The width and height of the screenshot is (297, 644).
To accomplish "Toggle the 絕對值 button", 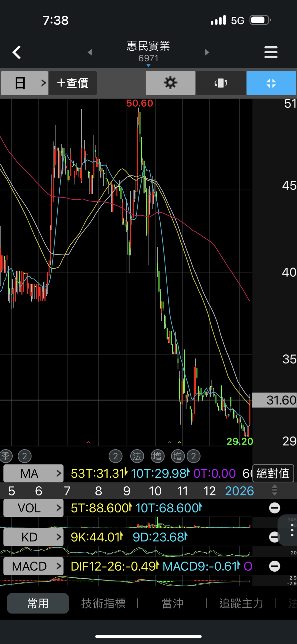I will tap(273, 473).
